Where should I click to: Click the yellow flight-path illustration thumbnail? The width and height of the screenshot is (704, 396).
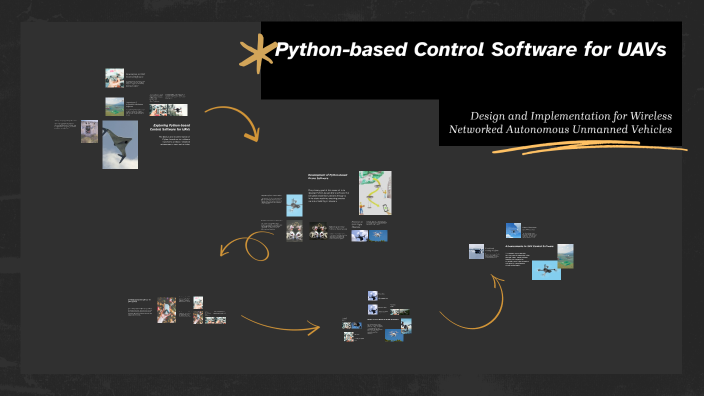375,193
